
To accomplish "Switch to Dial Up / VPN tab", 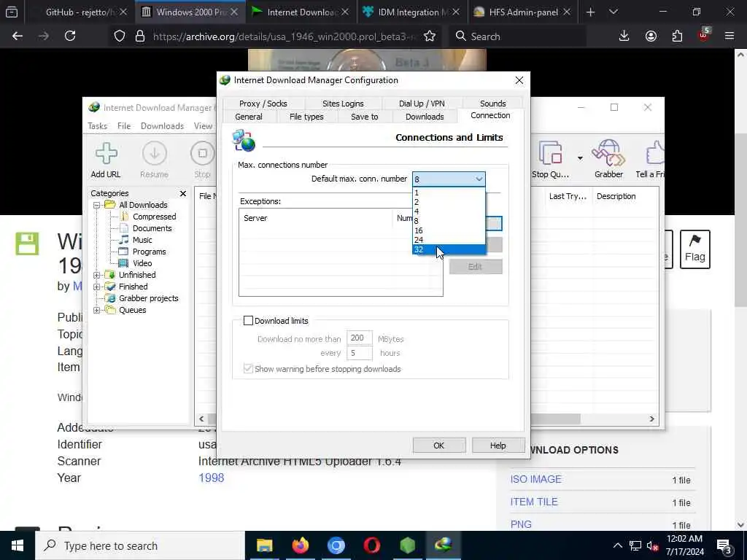I will coord(422,104).
